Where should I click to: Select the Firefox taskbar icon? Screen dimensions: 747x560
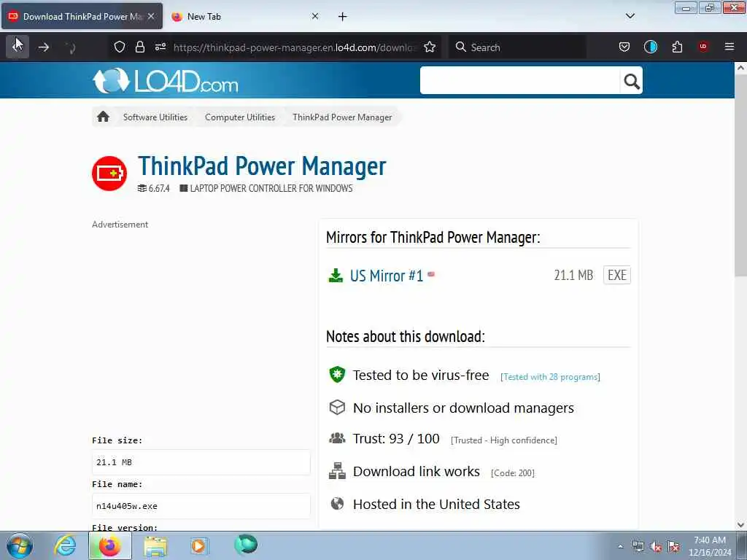(109, 545)
